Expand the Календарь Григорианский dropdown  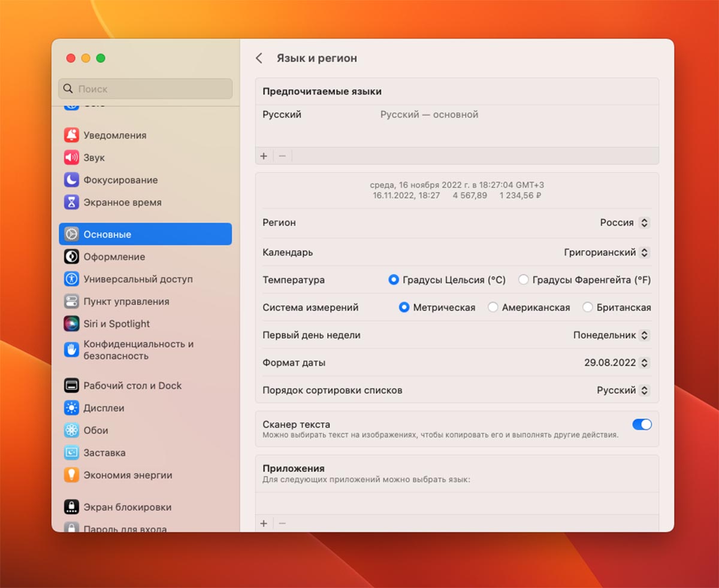pyautogui.click(x=644, y=253)
